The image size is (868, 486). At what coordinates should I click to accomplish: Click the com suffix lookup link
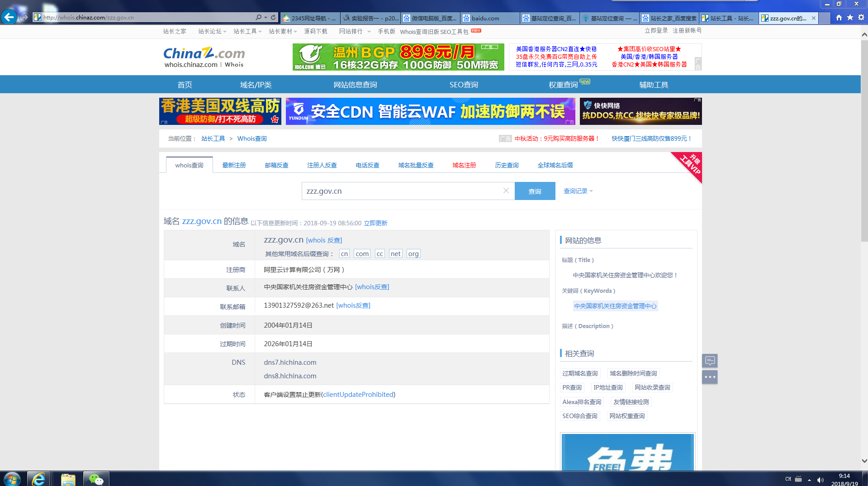362,254
